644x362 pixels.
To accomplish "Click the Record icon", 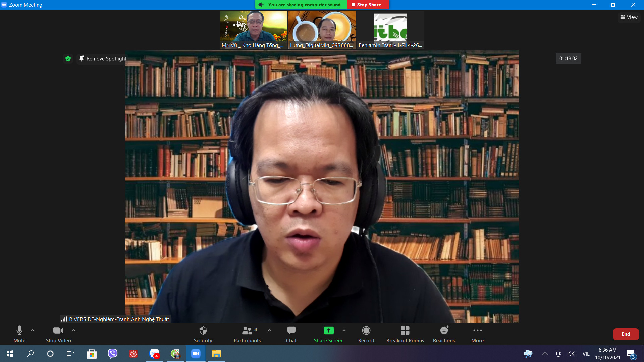I will pos(366,331).
